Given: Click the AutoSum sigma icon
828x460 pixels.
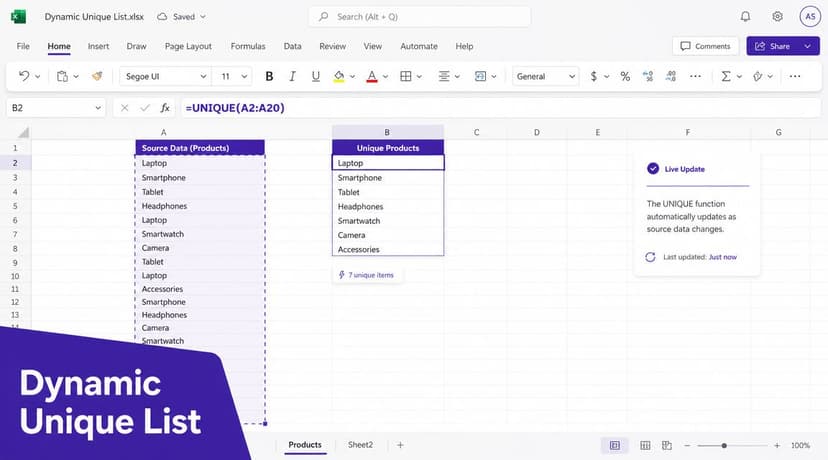Looking at the screenshot, I should point(726,76).
